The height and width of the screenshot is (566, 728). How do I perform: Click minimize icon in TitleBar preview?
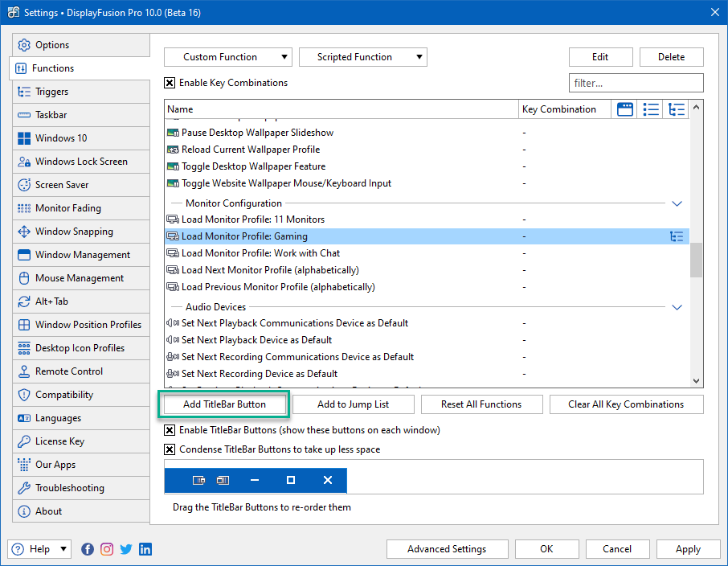point(255,480)
